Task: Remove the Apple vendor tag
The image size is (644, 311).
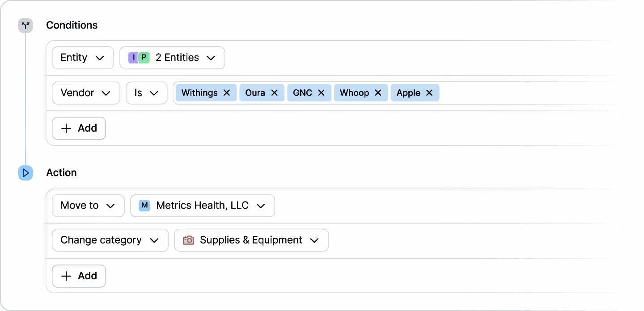Action: pos(428,92)
